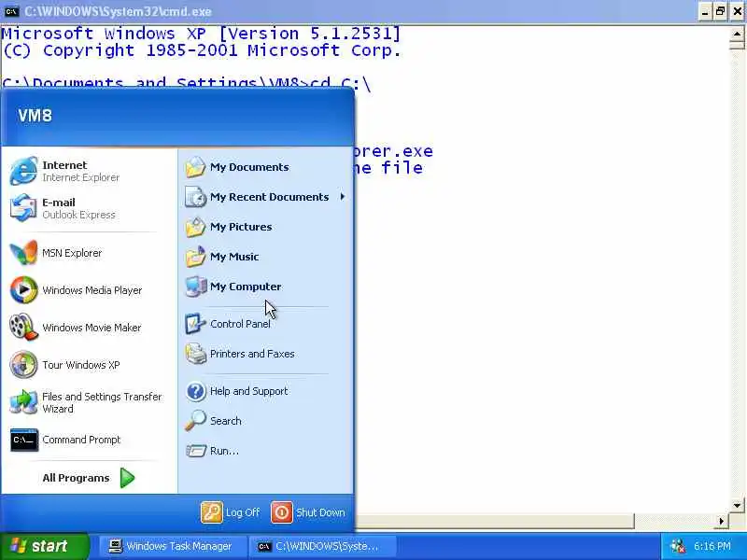Click the My Recent Documents icon
The width and height of the screenshot is (747, 560).
[x=195, y=197]
